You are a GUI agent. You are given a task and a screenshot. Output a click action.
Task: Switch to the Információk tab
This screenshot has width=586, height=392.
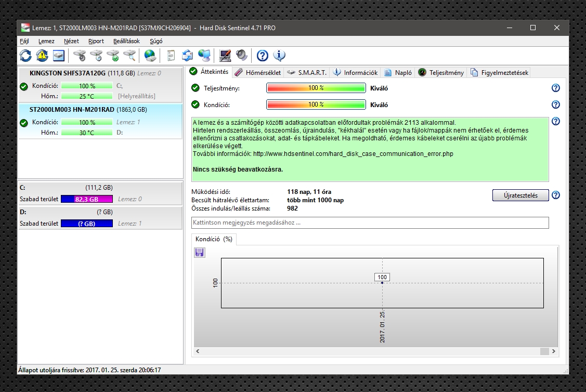[x=356, y=72]
